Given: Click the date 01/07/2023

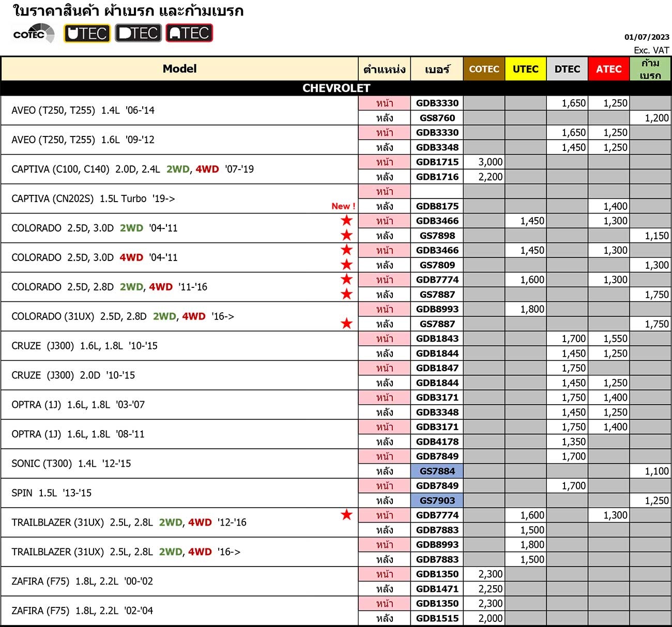Looking at the screenshot, I should pos(647,37).
